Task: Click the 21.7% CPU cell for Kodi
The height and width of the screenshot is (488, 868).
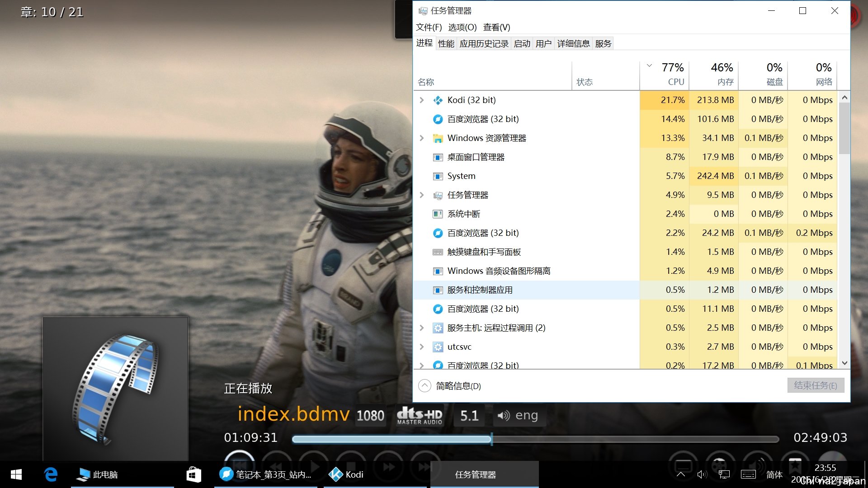Action: click(x=664, y=100)
